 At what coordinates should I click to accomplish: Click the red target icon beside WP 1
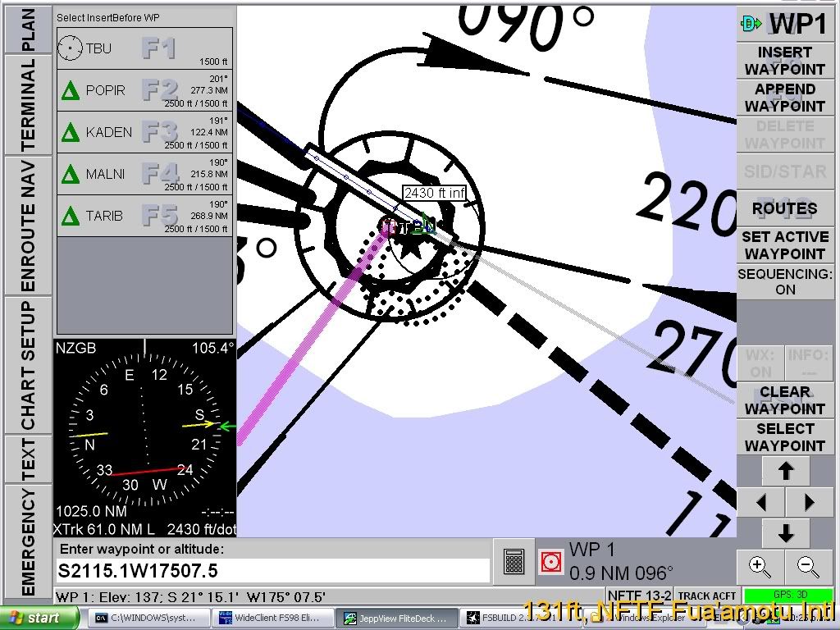(x=551, y=562)
